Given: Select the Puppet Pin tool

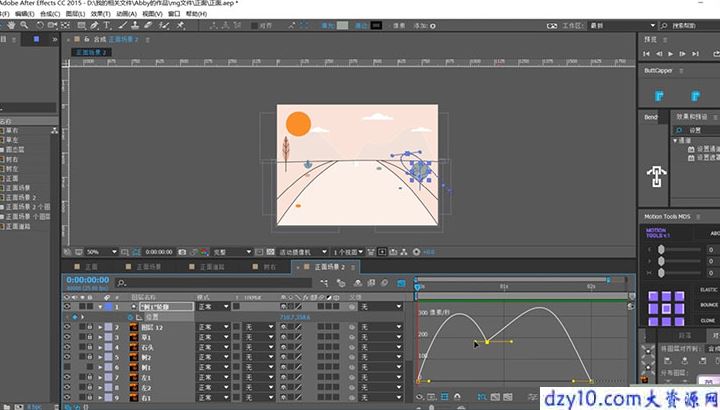Looking at the screenshot, I should [180, 25].
